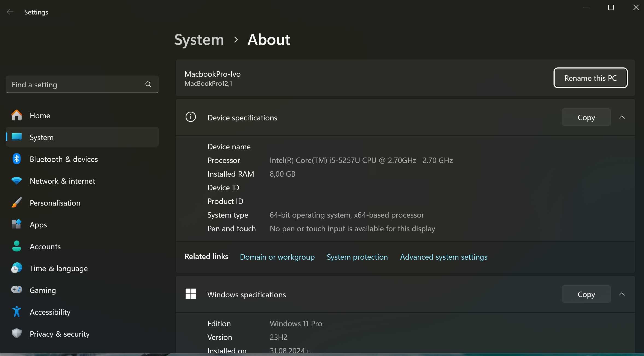Click the MacBookPro12,1 model text
The image size is (644, 356).
point(208,84)
